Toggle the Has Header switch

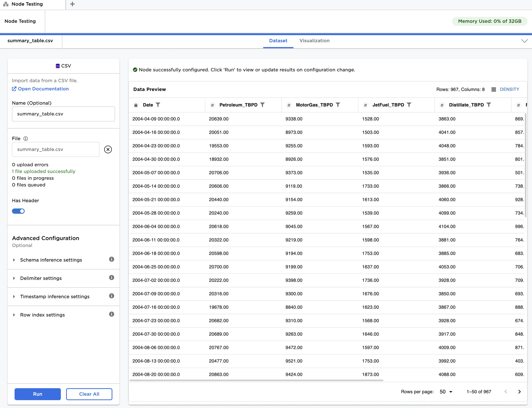pos(18,211)
